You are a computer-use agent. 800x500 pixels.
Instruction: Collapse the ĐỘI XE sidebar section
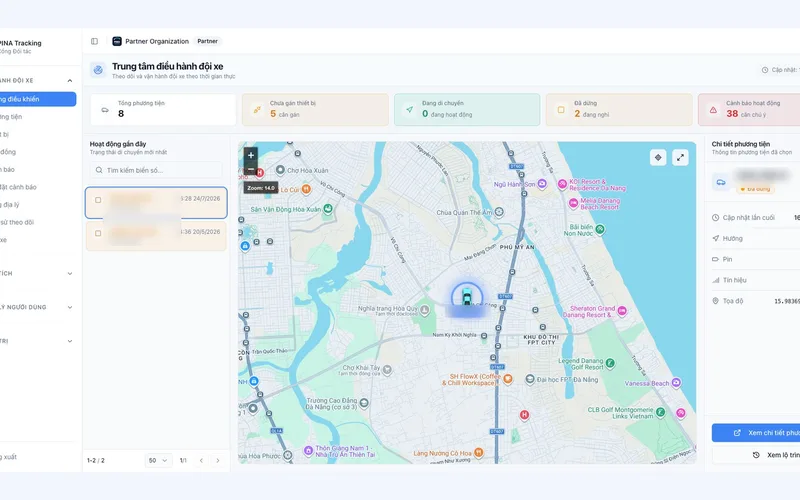click(70, 81)
